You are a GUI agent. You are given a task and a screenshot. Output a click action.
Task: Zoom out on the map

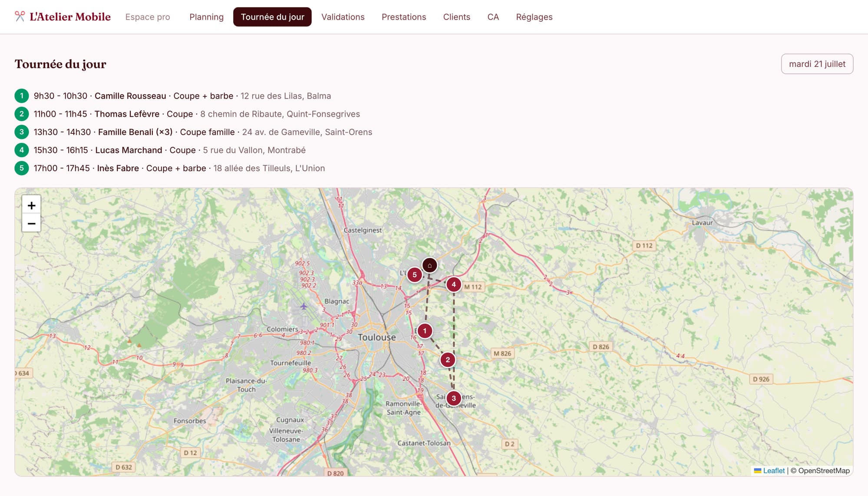tap(31, 223)
